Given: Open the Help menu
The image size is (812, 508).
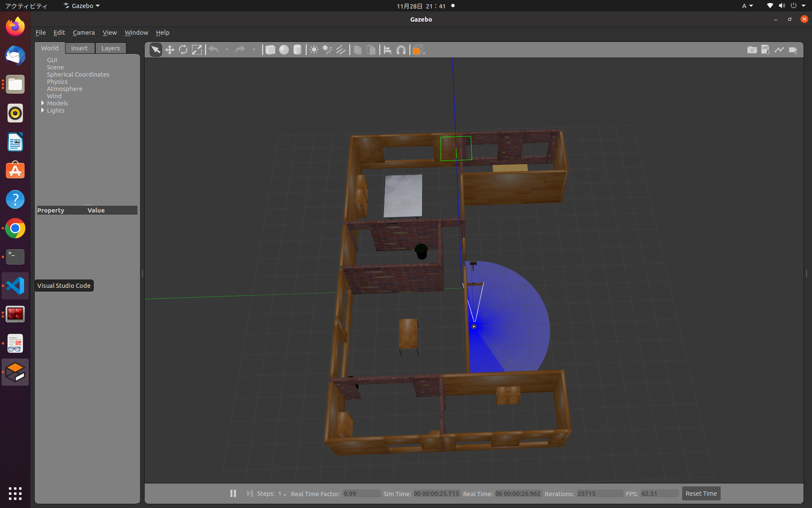Looking at the screenshot, I should [x=162, y=33].
